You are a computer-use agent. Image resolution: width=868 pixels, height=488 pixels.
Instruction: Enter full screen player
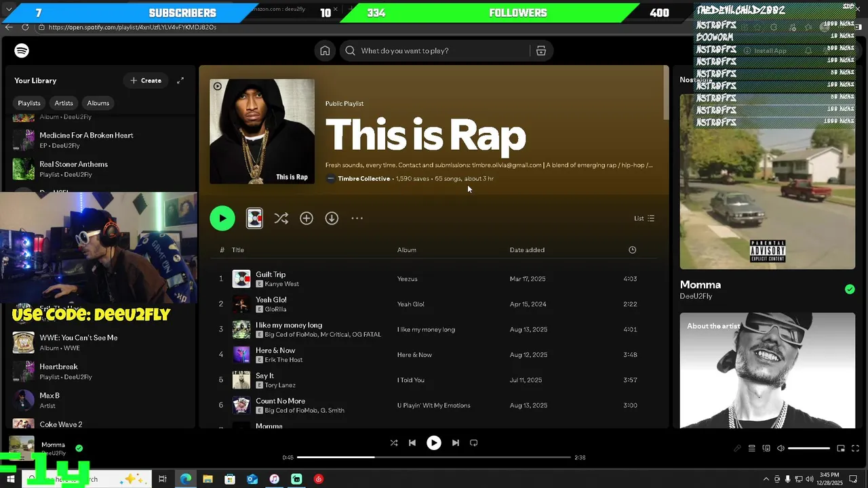click(855, 448)
